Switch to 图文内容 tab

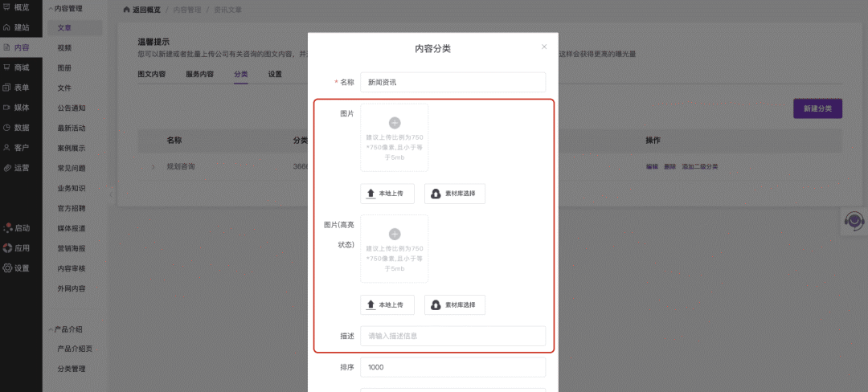pos(152,74)
